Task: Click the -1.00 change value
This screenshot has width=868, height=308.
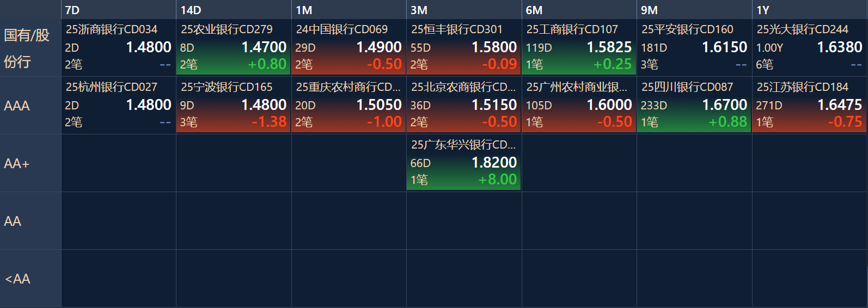Action: pyautogui.click(x=384, y=122)
